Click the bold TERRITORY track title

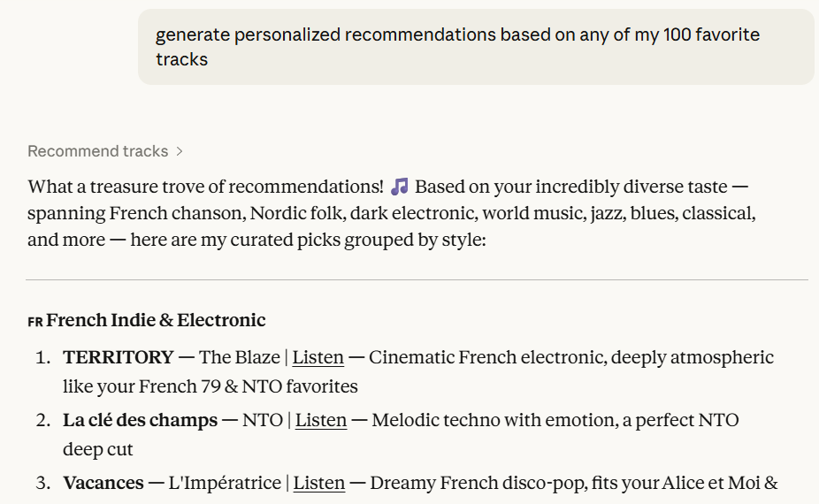(x=118, y=357)
